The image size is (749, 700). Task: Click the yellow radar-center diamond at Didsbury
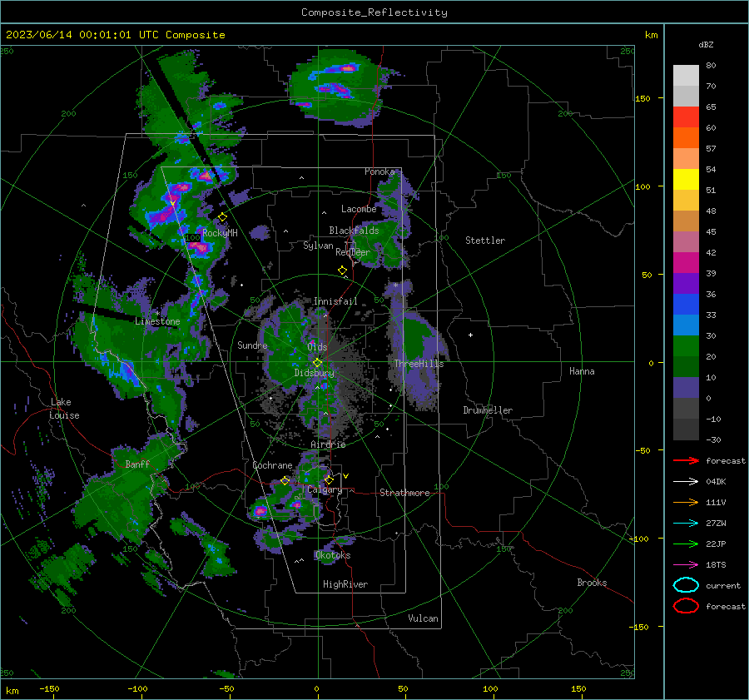pos(317,363)
